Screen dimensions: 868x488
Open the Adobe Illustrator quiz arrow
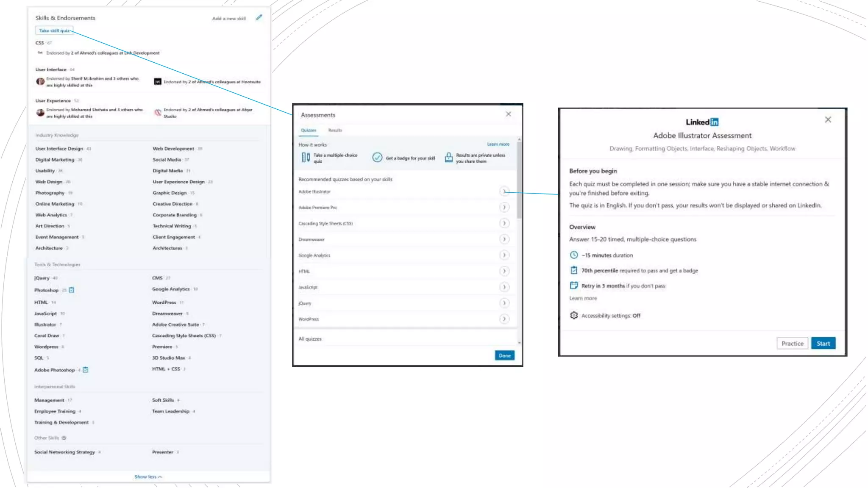(x=504, y=191)
